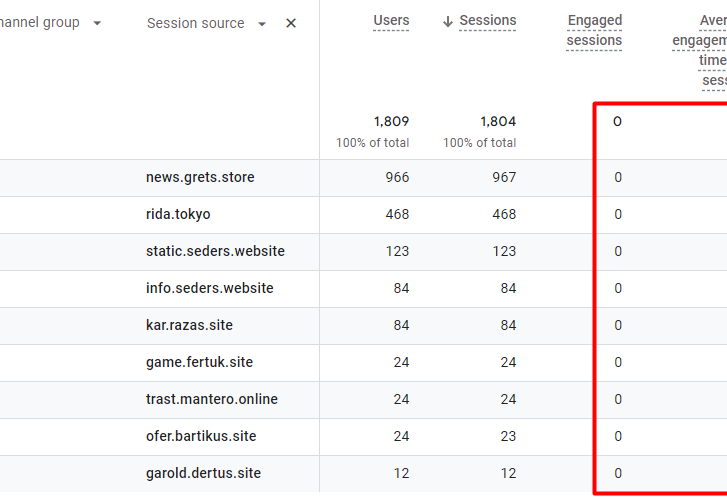The image size is (727, 504).
Task: Select static.seders.website source
Action: (215, 251)
